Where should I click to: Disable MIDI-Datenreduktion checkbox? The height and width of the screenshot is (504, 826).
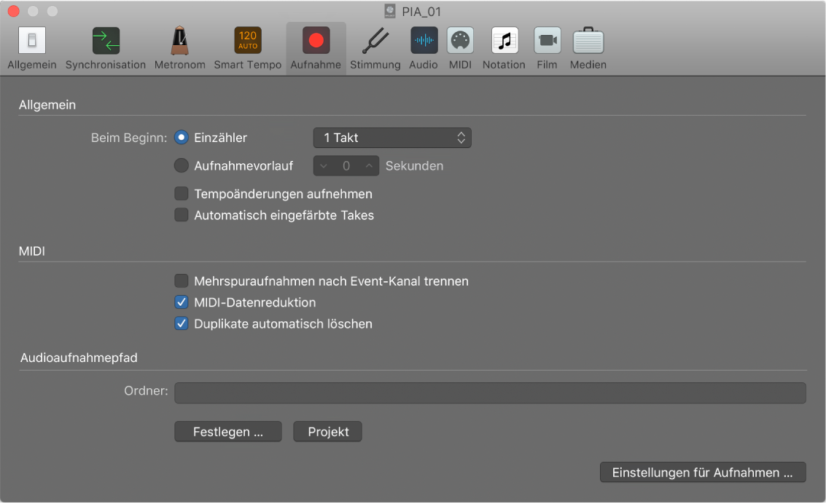coord(182,302)
